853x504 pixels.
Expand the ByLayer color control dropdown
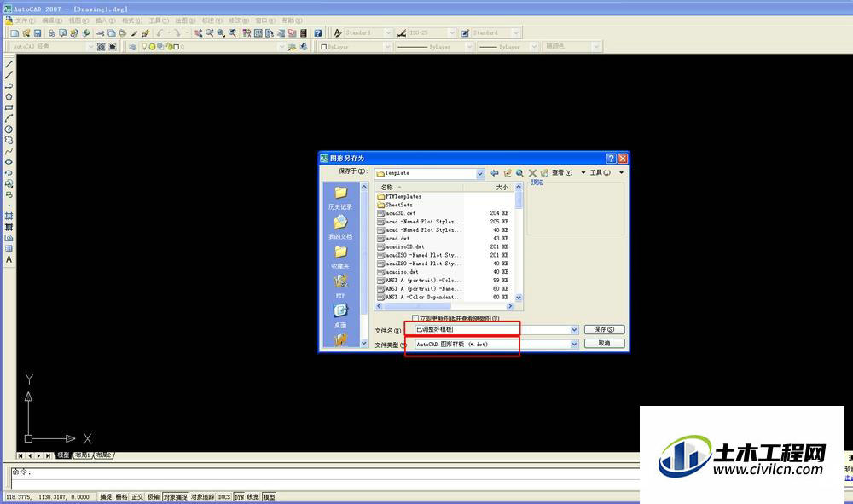pos(387,47)
